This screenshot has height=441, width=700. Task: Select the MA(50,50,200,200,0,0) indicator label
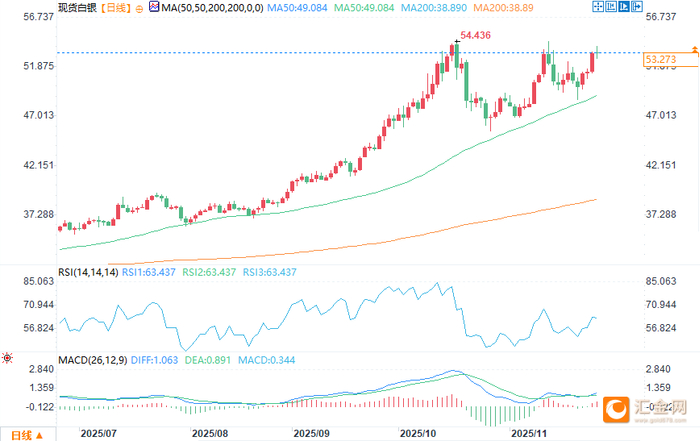click(212, 8)
